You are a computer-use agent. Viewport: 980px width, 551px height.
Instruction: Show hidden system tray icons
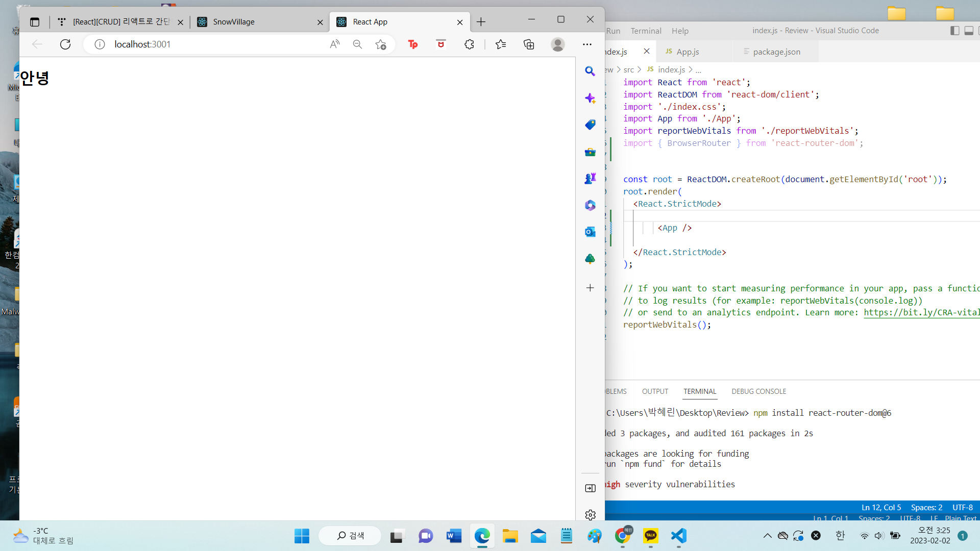[767, 536]
